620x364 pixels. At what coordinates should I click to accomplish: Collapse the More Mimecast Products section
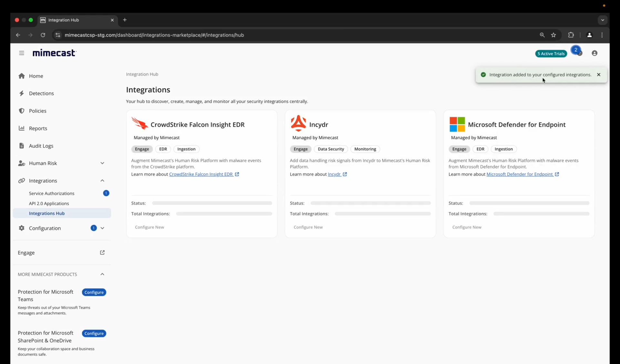[x=102, y=274]
